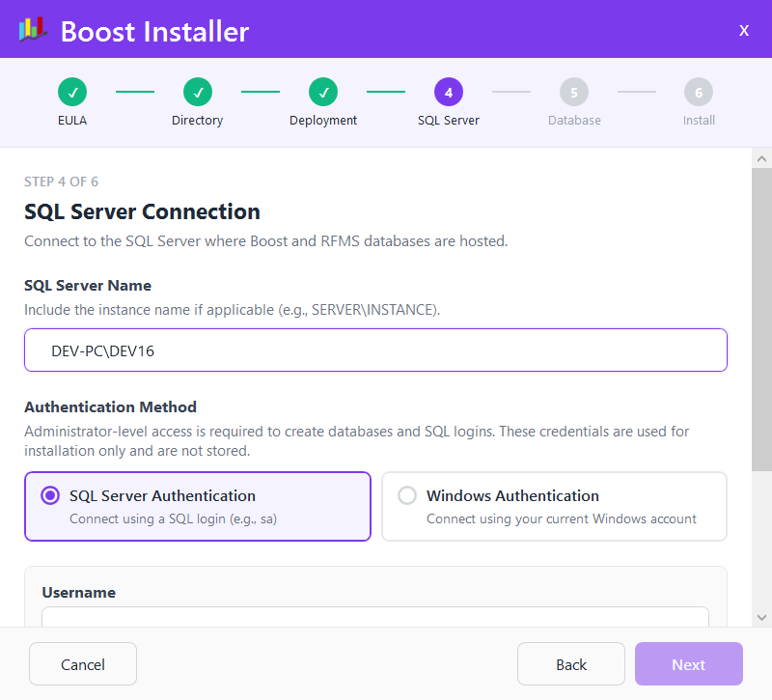Click the scrollbar up arrow
This screenshot has height=700, width=772.
(761, 158)
